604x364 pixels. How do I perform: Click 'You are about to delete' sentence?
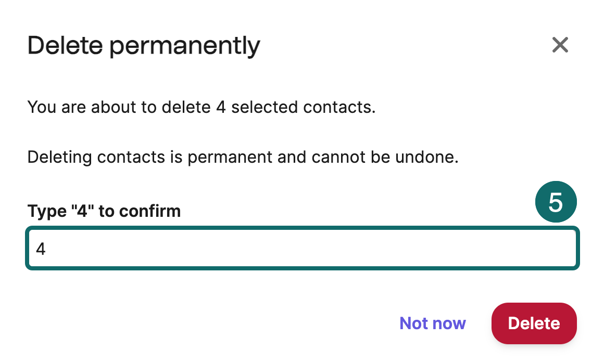click(120, 108)
